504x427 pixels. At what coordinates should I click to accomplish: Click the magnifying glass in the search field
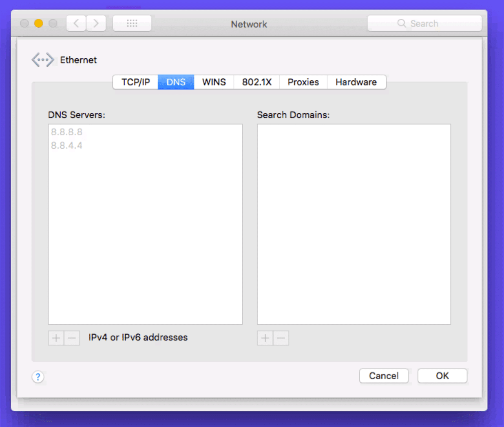(x=401, y=23)
